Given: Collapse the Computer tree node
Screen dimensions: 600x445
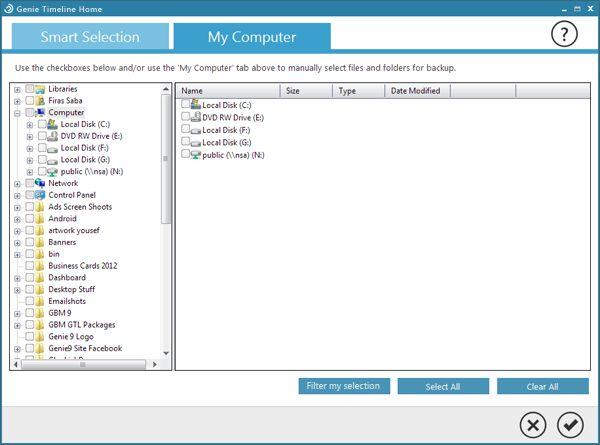Looking at the screenshot, I should [17, 113].
